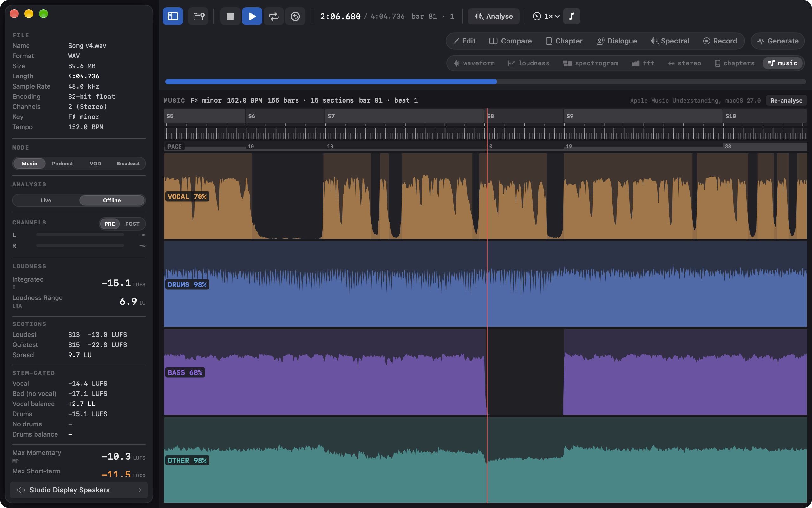This screenshot has height=508, width=812.
Task: Open the 1× playback speed dropdown
Action: (546, 16)
